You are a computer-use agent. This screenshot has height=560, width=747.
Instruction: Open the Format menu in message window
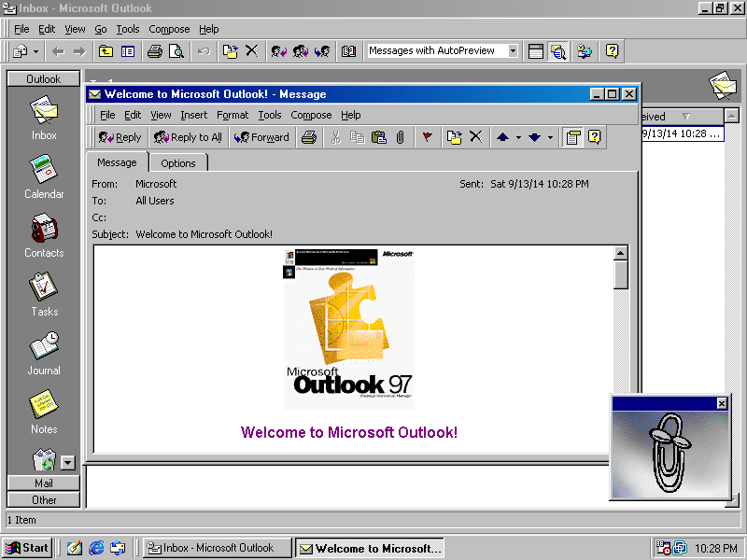click(x=233, y=115)
